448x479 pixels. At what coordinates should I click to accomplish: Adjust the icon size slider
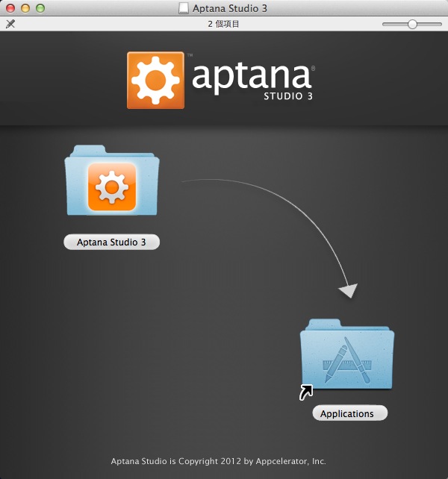pyautogui.click(x=412, y=24)
